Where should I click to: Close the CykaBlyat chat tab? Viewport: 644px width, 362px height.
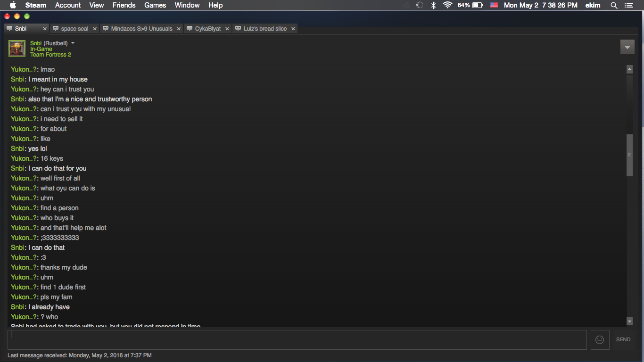[227, 29]
